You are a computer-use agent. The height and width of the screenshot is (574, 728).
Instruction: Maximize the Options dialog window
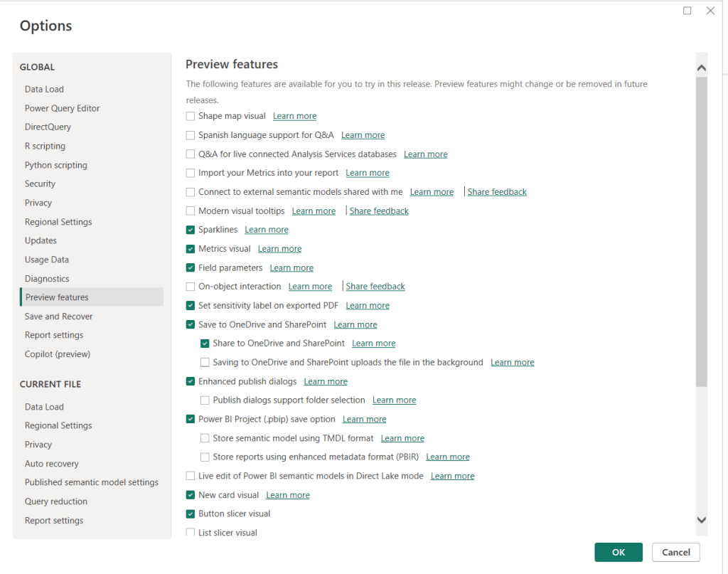tap(687, 11)
